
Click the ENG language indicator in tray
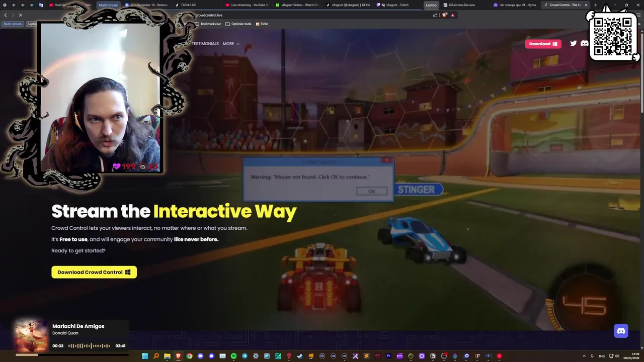601,356
